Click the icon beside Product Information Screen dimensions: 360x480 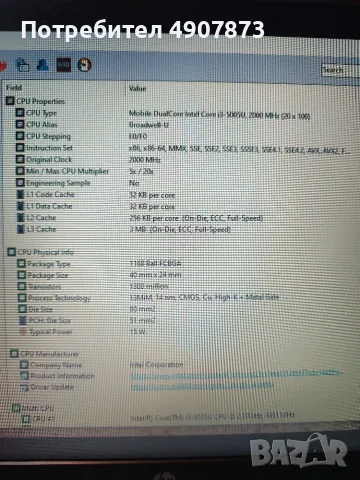(x=24, y=376)
